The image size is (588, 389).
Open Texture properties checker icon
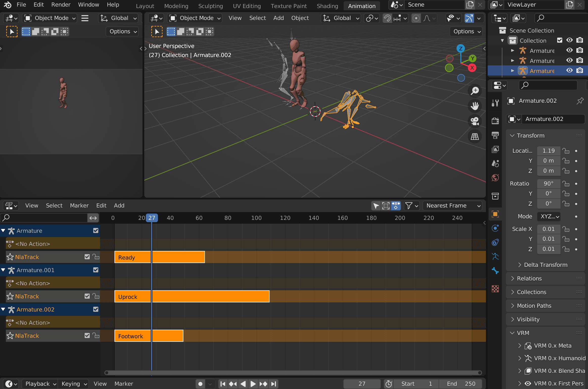(x=495, y=289)
